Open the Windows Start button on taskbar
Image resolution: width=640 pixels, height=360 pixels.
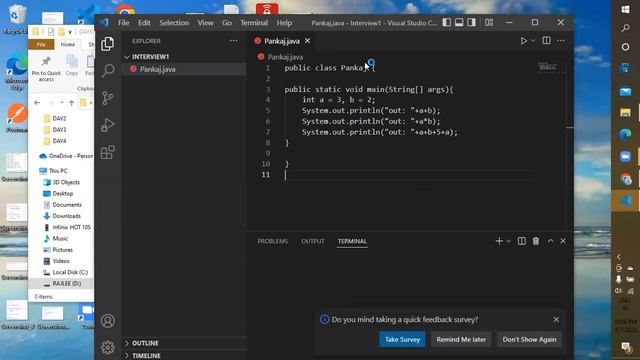(x=625, y=9)
